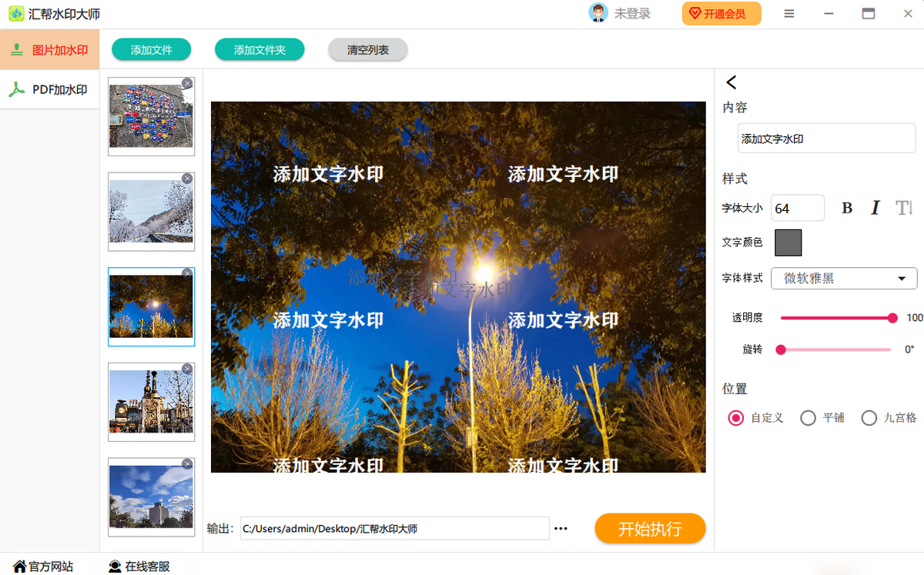Screen dimensions: 924x575
Task: Open the 字体样式 font dropdown
Action: (x=845, y=278)
